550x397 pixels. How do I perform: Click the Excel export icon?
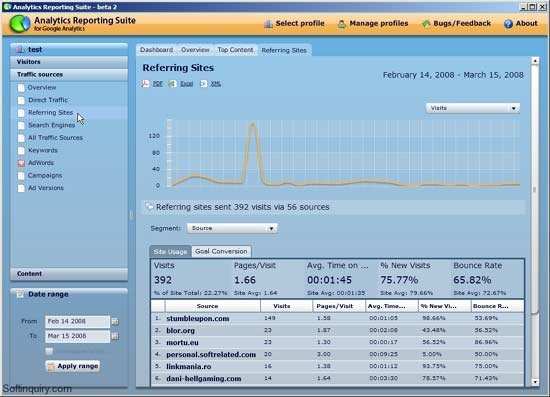(x=172, y=83)
